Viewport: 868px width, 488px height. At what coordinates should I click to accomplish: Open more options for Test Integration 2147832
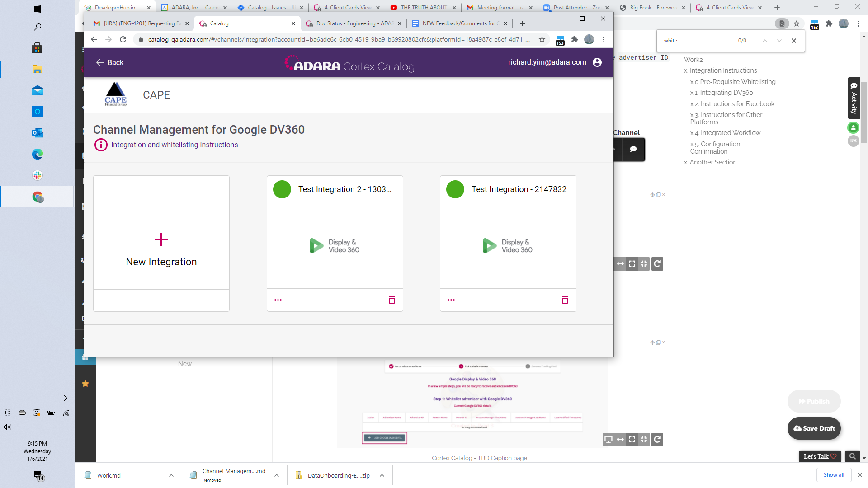point(451,300)
